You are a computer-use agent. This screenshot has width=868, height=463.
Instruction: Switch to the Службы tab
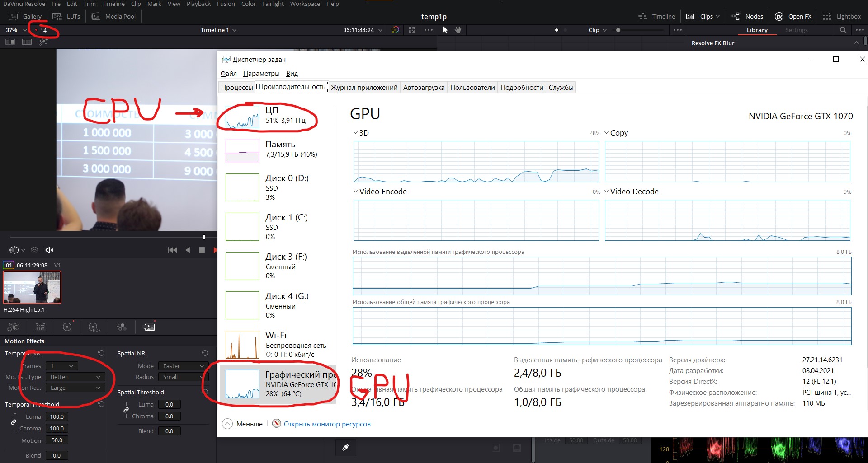(561, 87)
